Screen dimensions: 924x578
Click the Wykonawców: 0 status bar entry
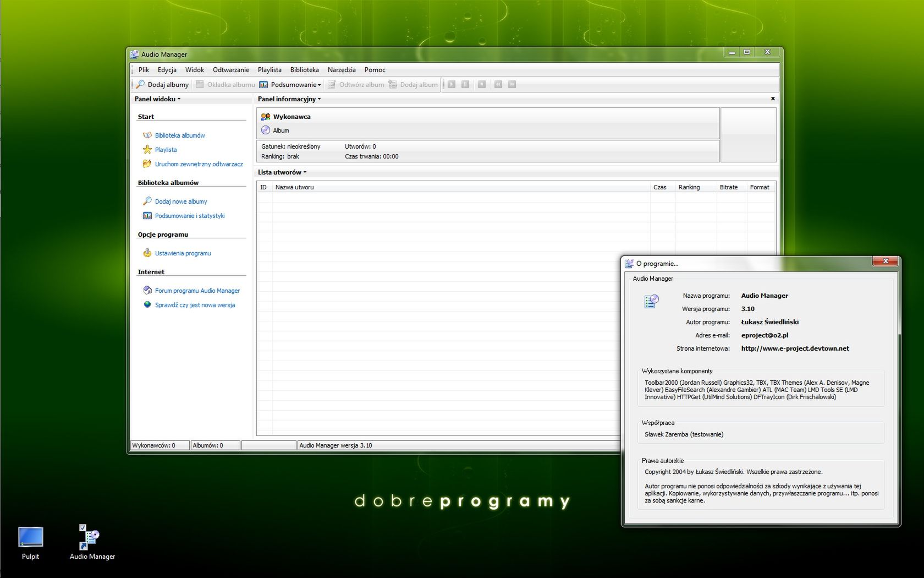[x=159, y=445]
